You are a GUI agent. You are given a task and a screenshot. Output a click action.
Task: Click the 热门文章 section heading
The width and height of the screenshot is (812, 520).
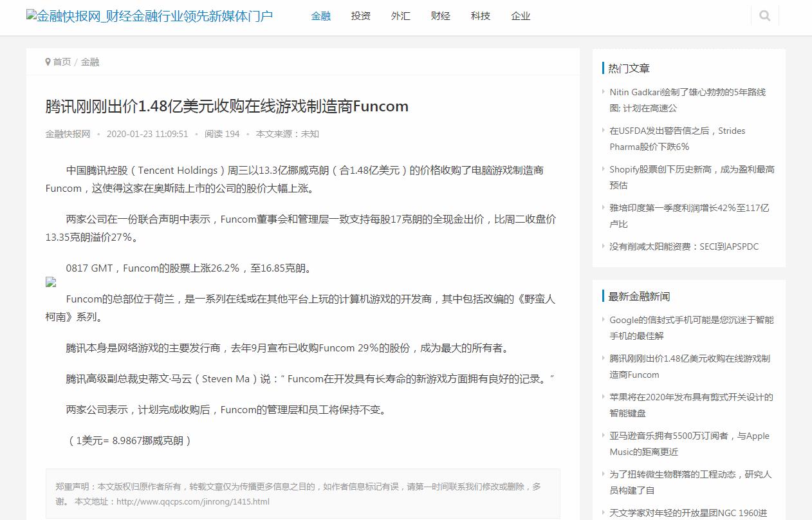pos(629,68)
